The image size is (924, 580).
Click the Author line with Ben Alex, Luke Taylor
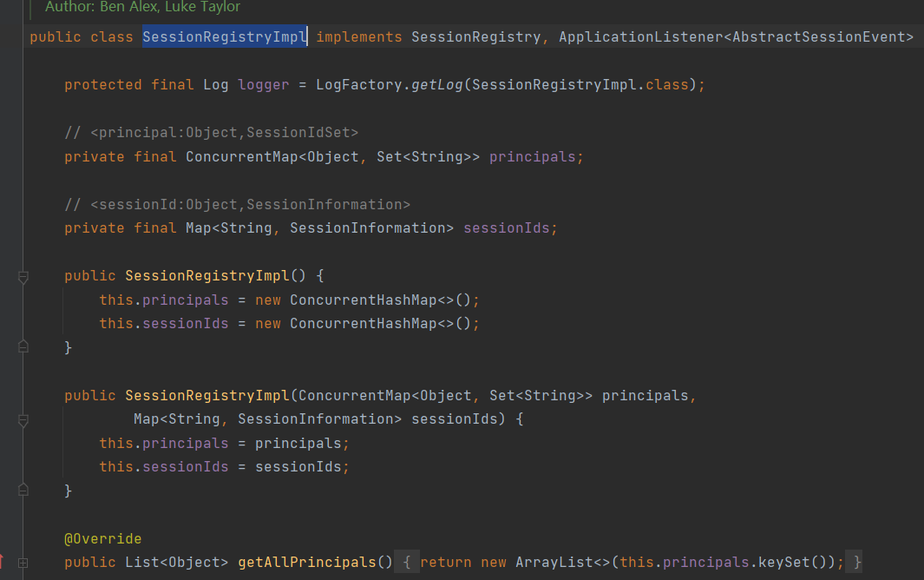(143, 7)
